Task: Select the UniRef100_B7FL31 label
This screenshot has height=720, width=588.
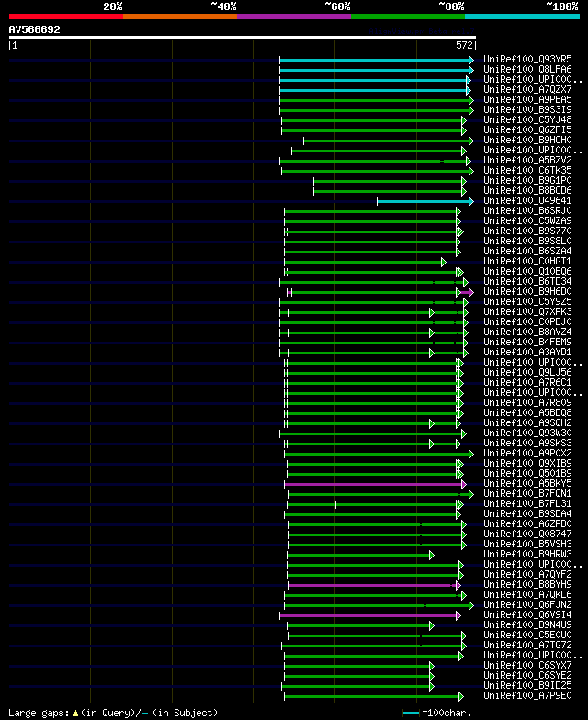Action: point(527,503)
